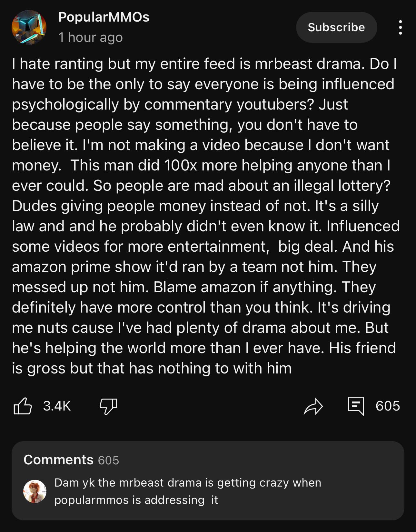Open the PopularMMOs channel avatar

click(29, 27)
